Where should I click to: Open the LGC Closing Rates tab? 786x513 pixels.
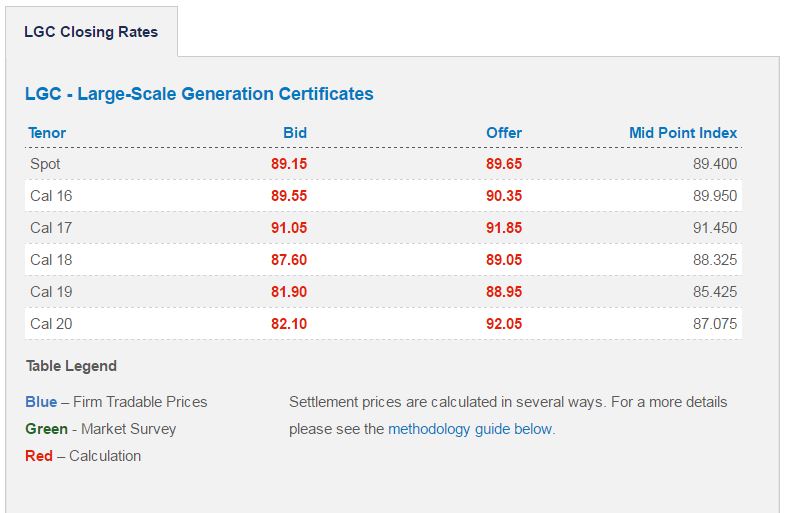point(91,32)
